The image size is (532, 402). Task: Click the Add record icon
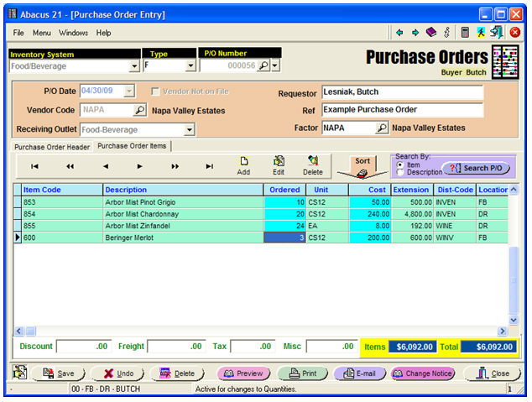(243, 162)
